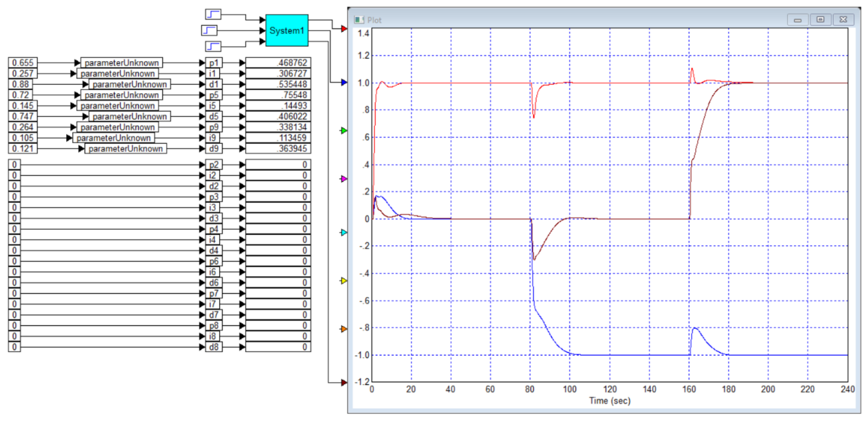The width and height of the screenshot is (868, 422).
Task: Select the constant block with value 0.88
Action: click(21, 84)
